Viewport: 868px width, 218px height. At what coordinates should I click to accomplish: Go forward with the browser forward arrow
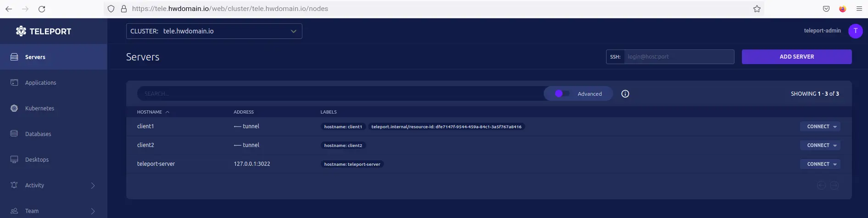[x=25, y=9]
